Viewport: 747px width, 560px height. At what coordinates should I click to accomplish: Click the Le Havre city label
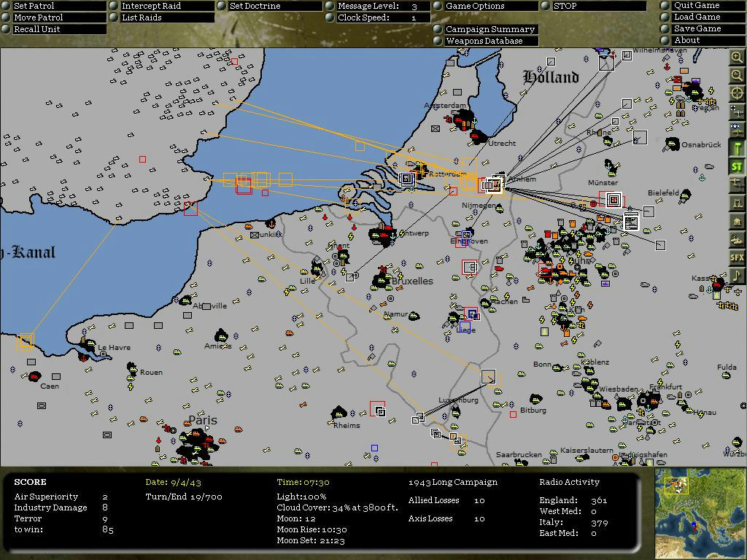point(115,348)
